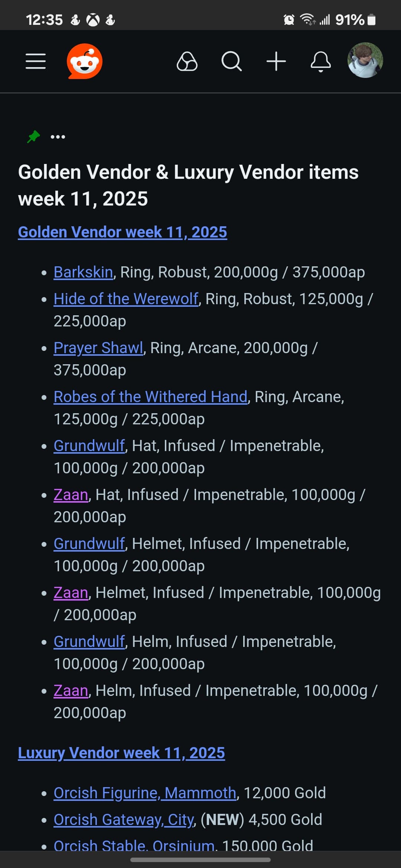The image size is (401, 868).
Task: Open the notifications bell
Action: click(x=321, y=61)
